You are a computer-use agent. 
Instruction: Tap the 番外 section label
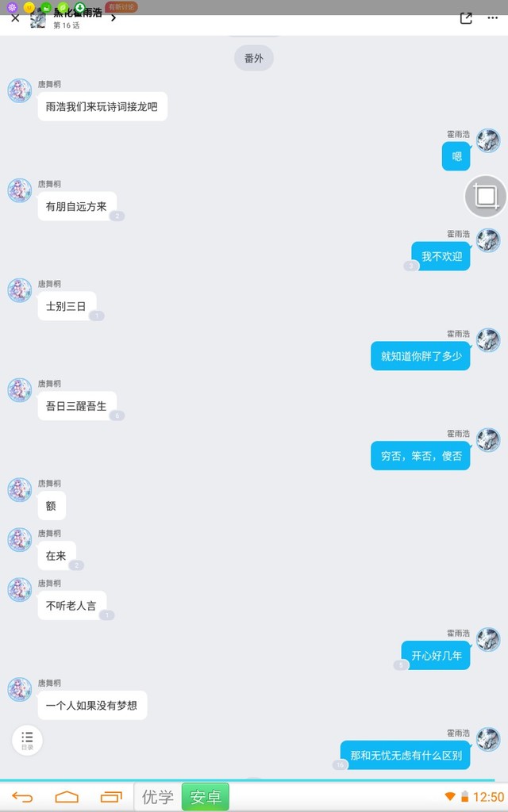pyautogui.click(x=254, y=58)
